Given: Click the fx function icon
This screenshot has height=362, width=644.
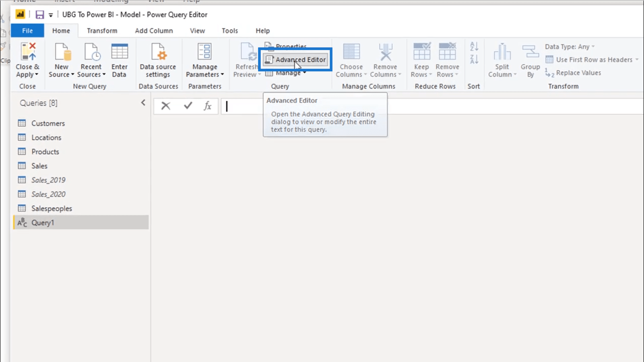Looking at the screenshot, I should click(x=208, y=106).
